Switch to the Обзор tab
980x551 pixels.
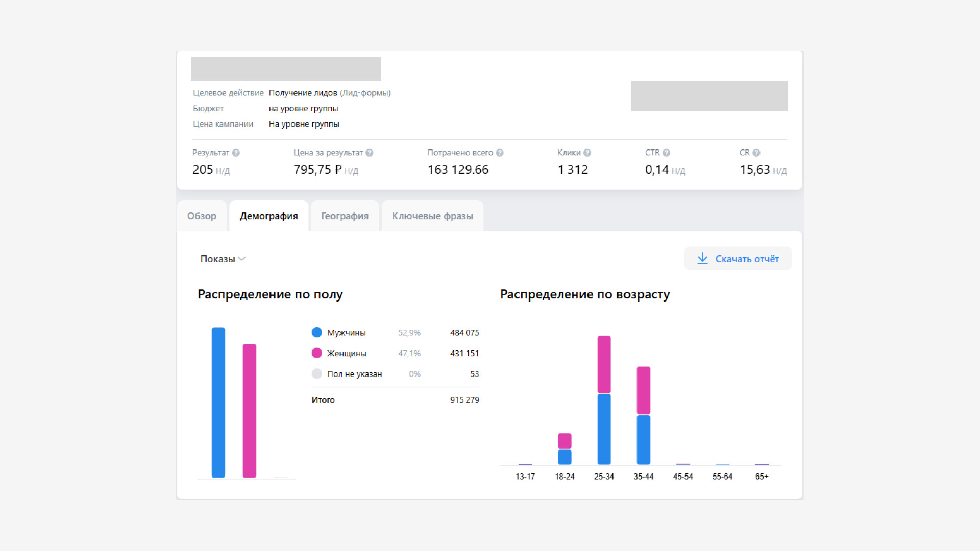coord(202,216)
